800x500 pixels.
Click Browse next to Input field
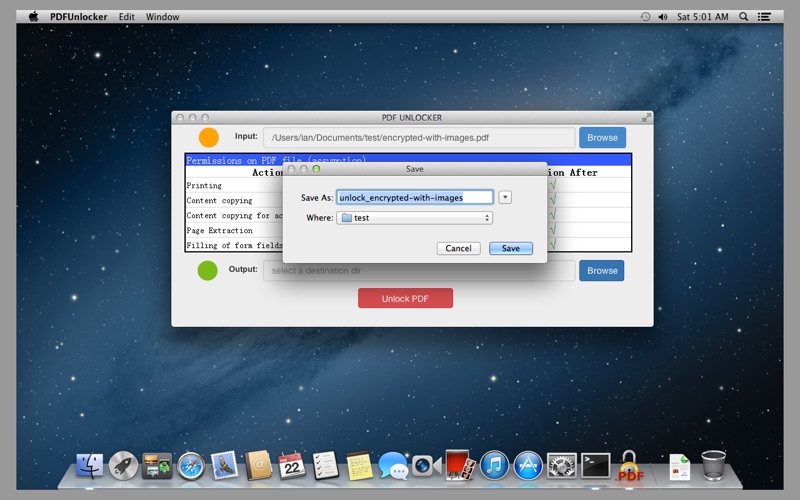click(602, 138)
